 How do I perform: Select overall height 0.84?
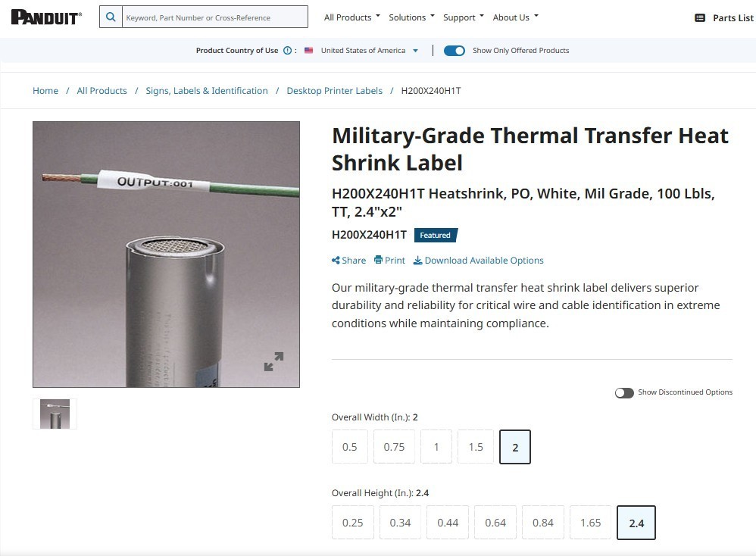(543, 523)
